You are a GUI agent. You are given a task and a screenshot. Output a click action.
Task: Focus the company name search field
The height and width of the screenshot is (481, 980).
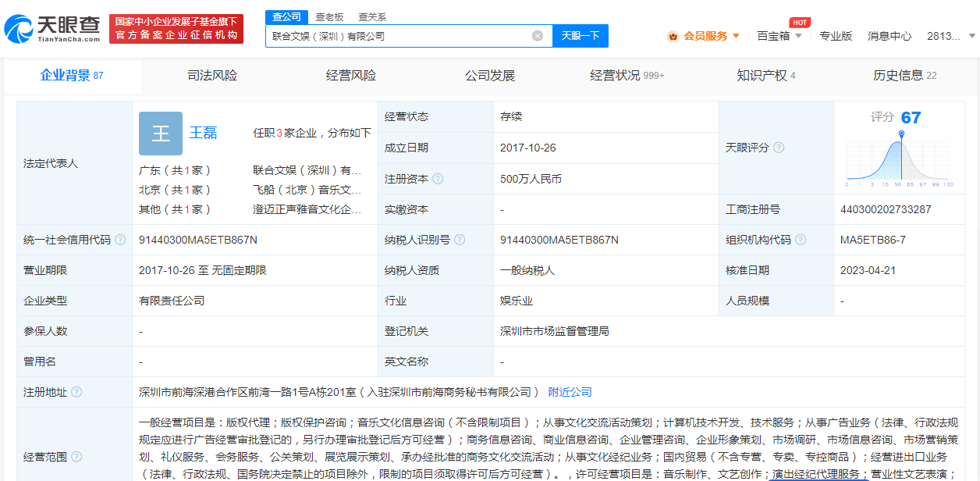398,36
